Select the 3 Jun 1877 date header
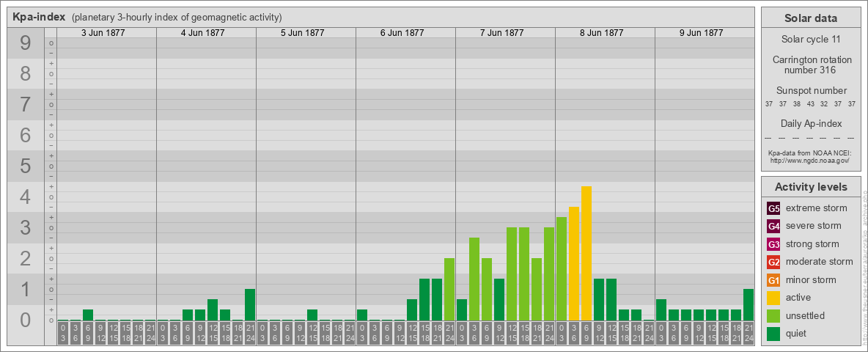This screenshot has width=868, height=352. 103,33
